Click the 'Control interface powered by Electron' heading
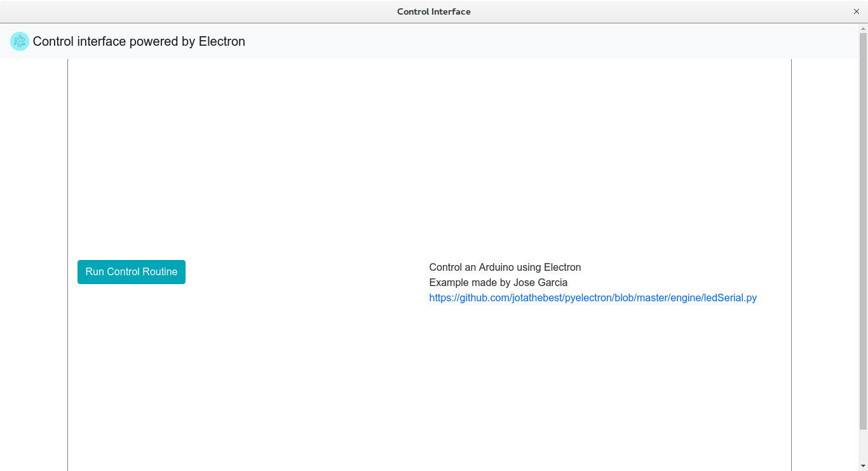This screenshot has width=868, height=471. coord(139,41)
